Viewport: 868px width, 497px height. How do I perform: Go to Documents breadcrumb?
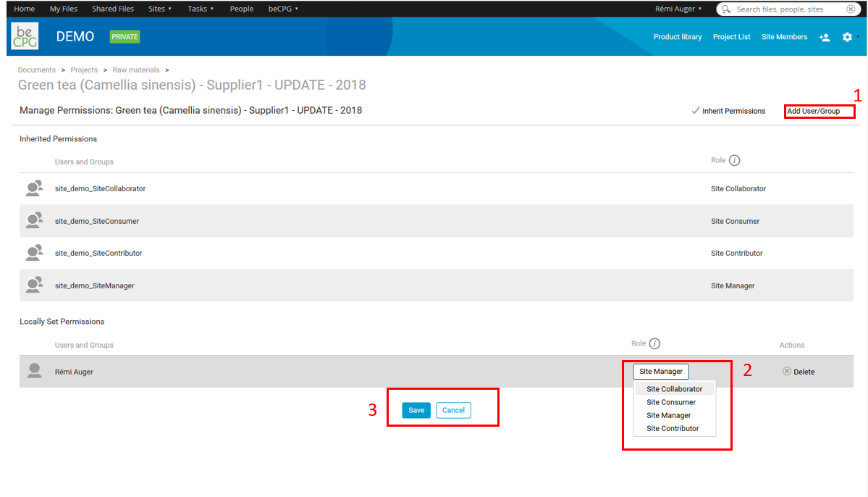[36, 70]
